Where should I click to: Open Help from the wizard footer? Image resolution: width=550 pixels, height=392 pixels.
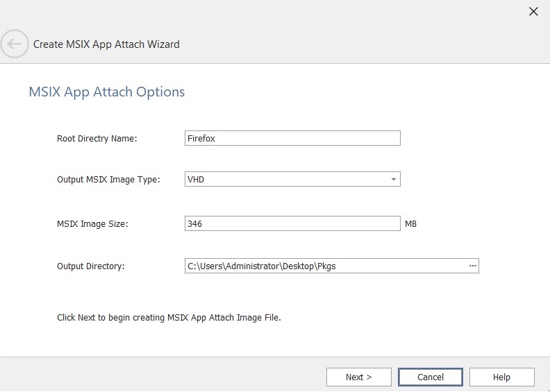pos(501,377)
